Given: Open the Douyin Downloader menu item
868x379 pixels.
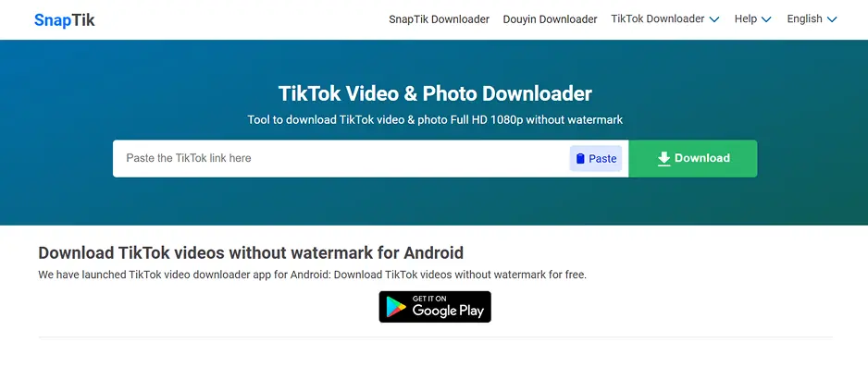Looking at the screenshot, I should [x=550, y=19].
